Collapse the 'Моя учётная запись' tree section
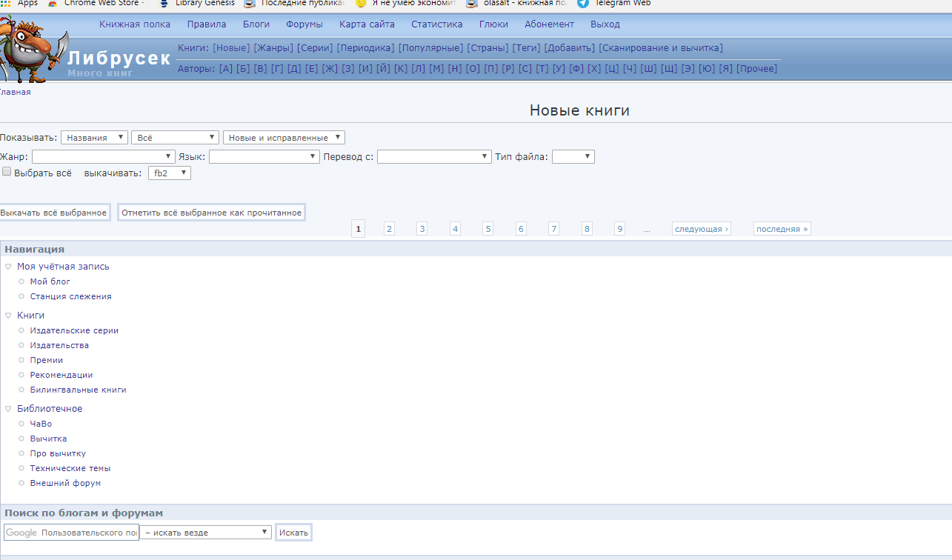952x560 pixels. [8, 267]
